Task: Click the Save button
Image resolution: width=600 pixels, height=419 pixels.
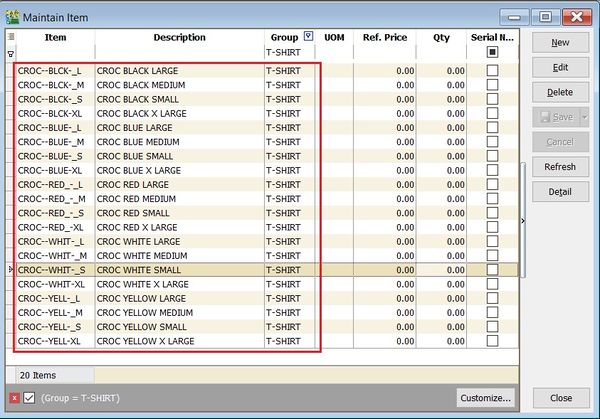Action: 557,117
